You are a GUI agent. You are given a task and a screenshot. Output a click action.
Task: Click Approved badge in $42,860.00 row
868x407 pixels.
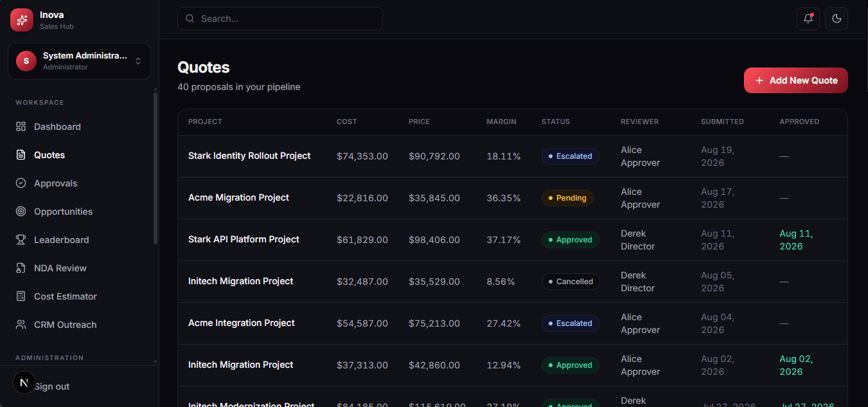coord(571,365)
